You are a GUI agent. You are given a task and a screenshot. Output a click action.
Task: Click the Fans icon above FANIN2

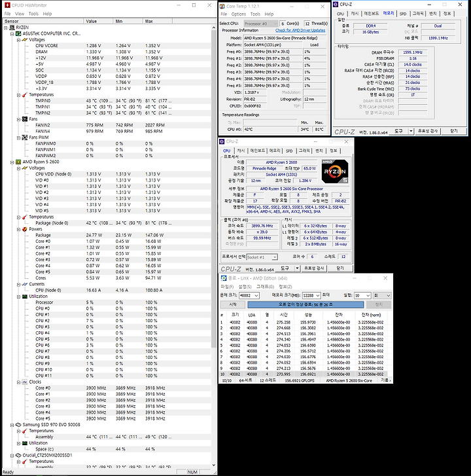[x=25, y=119]
